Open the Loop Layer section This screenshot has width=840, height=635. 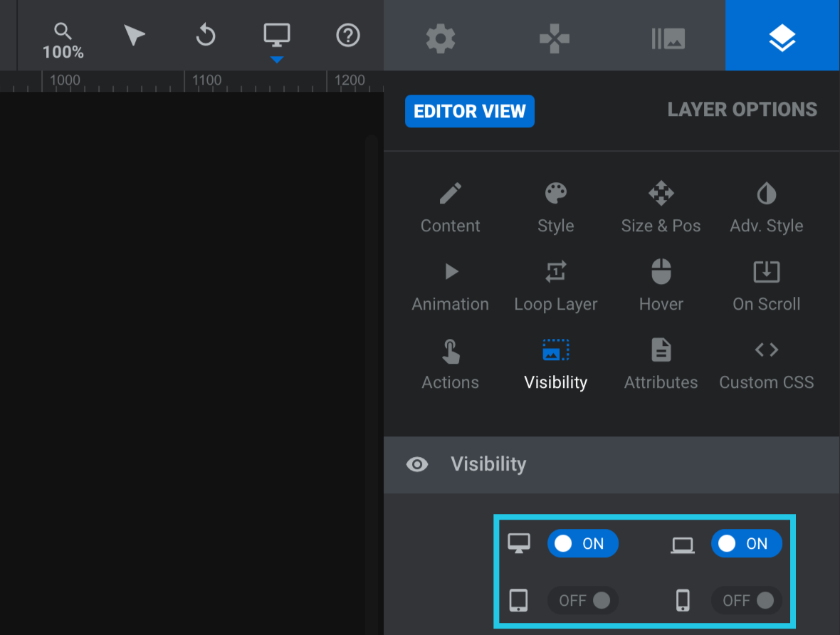[x=555, y=286]
